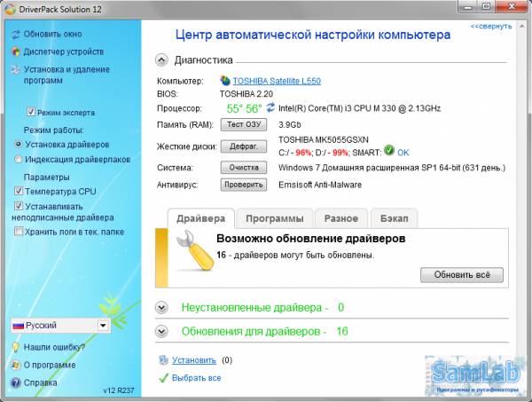Click the green checkmark 'Выбрать все' icon
This screenshot has height=402, width=532.
(x=163, y=378)
